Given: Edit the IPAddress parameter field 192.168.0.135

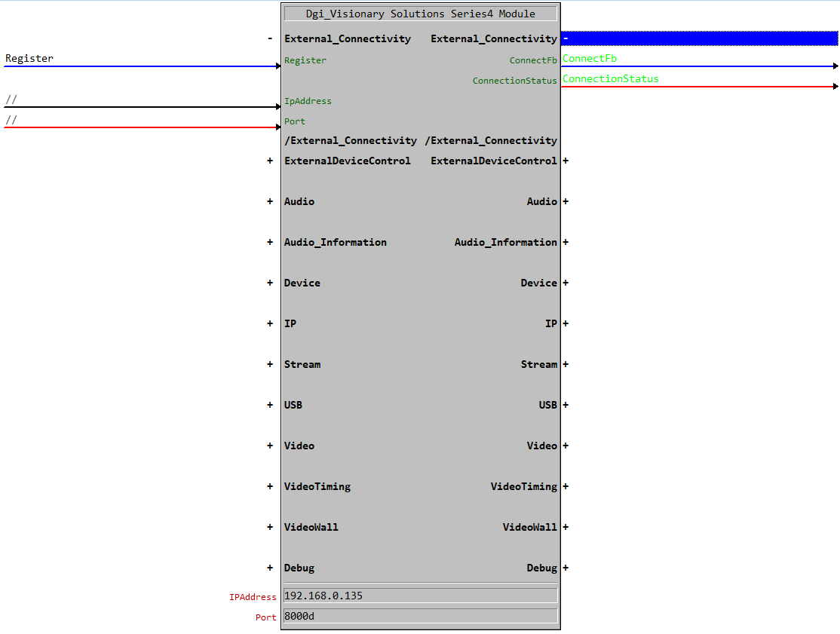Looking at the screenshot, I should [421, 596].
